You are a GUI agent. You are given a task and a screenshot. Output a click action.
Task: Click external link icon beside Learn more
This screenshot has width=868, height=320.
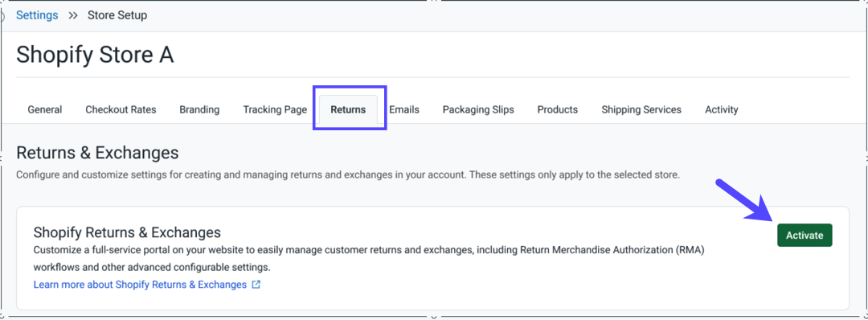(256, 285)
